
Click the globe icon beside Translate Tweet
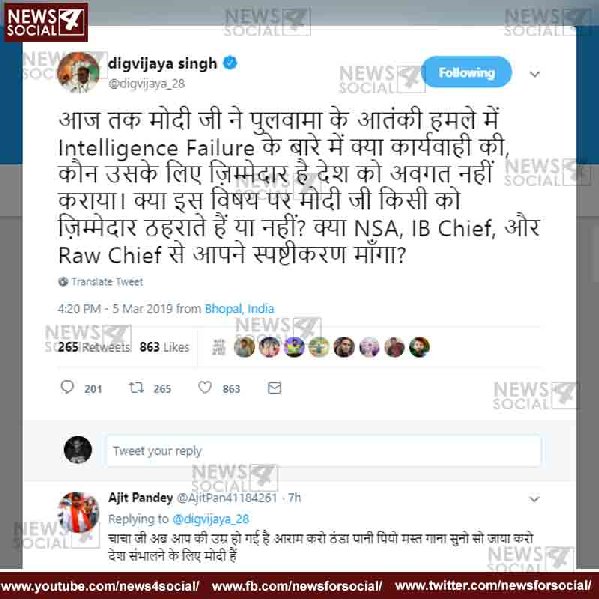tap(63, 282)
